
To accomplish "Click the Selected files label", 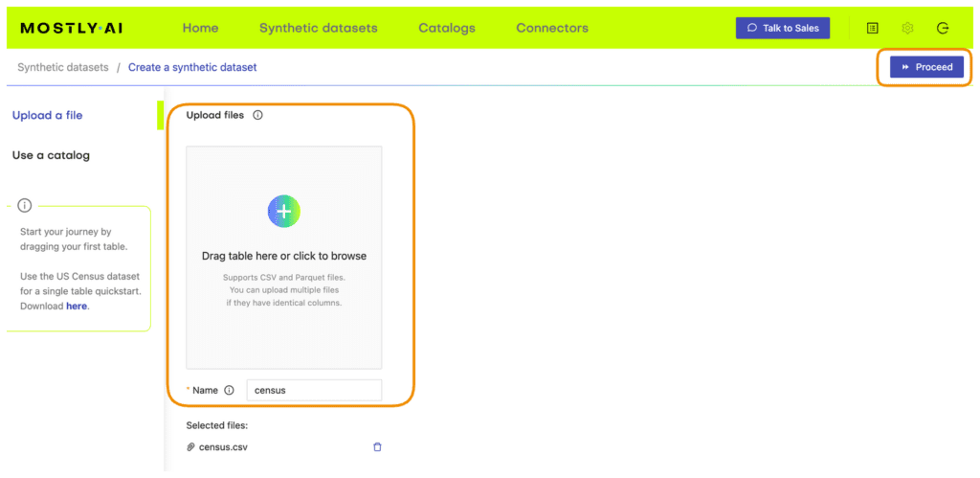I will (217, 425).
